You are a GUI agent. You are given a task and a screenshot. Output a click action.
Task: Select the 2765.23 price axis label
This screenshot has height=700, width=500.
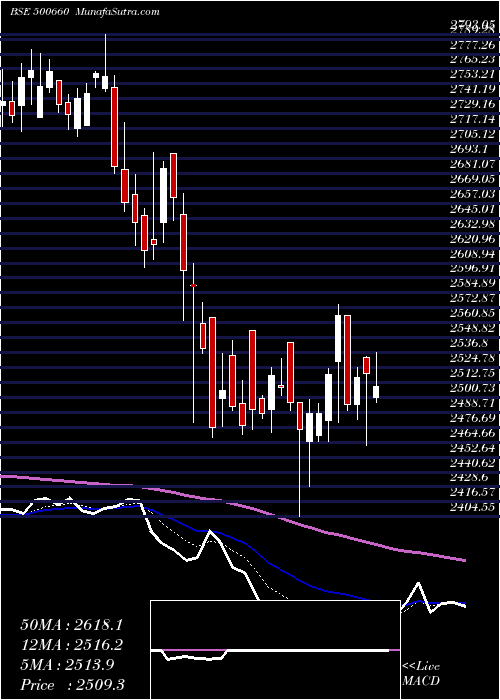(x=473, y=59)
